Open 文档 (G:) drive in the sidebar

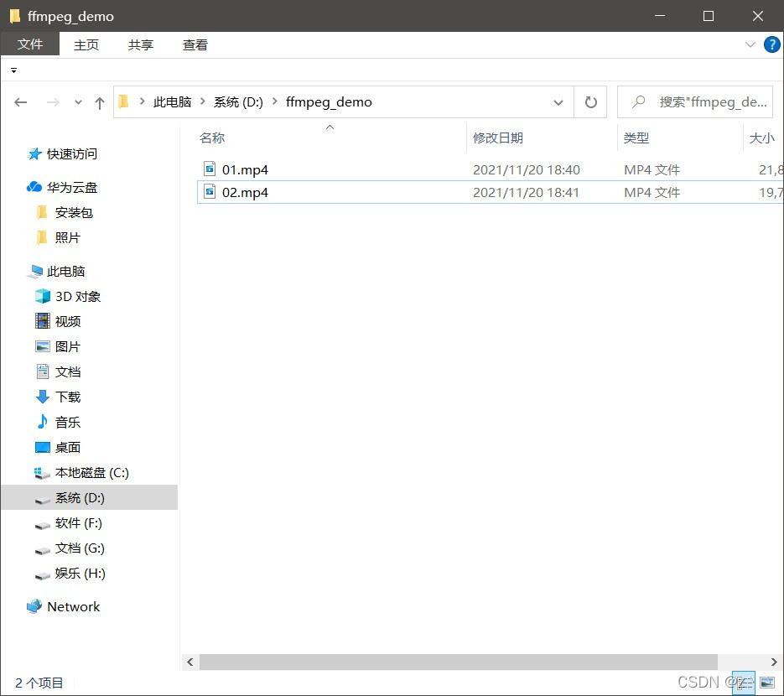pos(80,548)
